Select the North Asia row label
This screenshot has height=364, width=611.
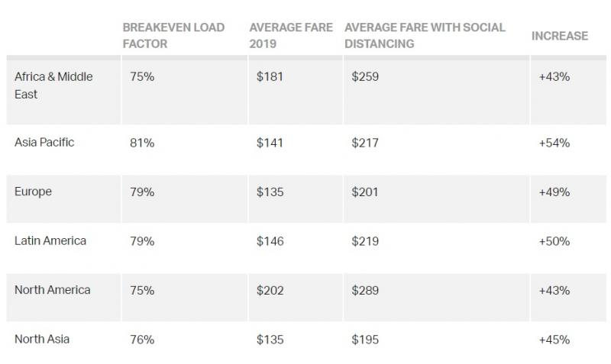42,339
